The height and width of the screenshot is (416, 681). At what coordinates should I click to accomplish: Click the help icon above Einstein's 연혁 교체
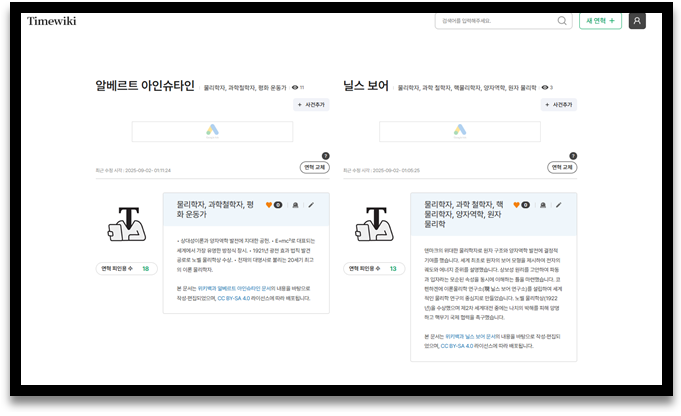pos(325,156)
